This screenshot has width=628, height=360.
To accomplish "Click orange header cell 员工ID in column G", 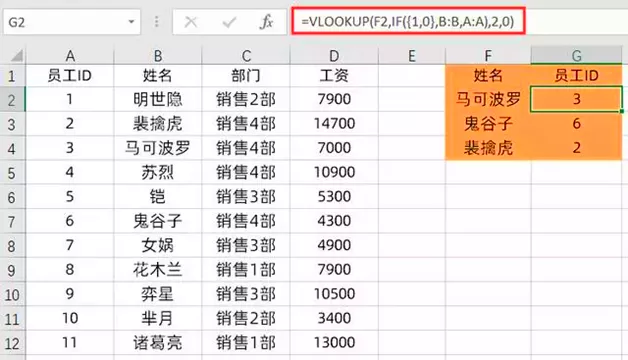I will tap(576, 76).
